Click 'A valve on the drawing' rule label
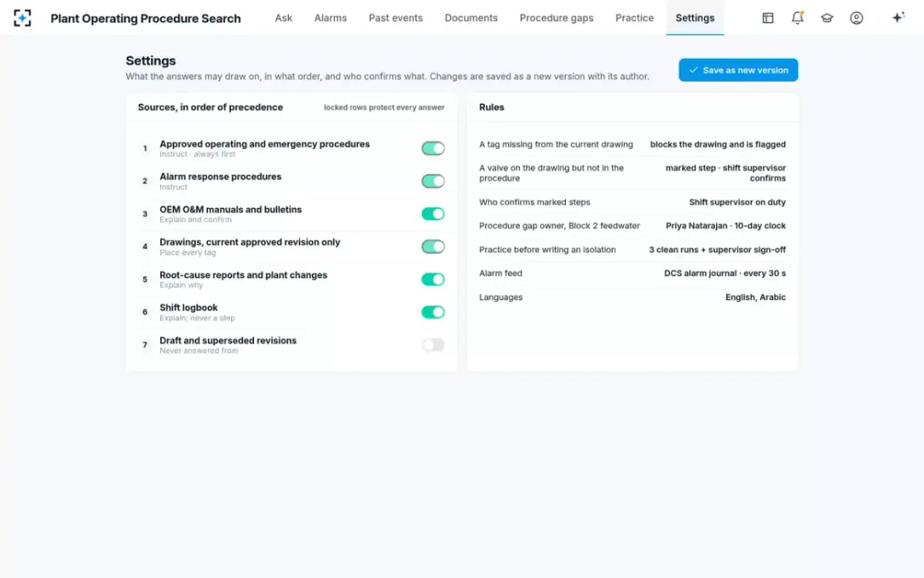This screenshot has width=924, height=578. click(551, 173)
